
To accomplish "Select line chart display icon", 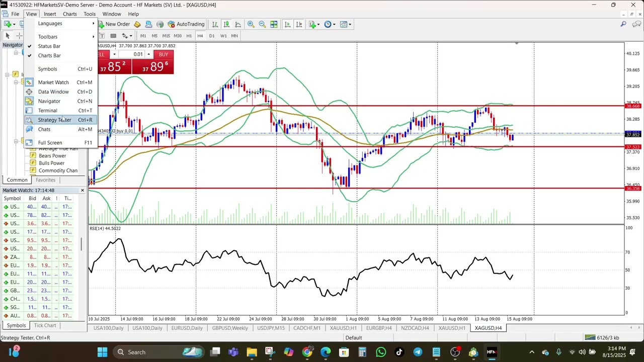I will click(238, 24).
